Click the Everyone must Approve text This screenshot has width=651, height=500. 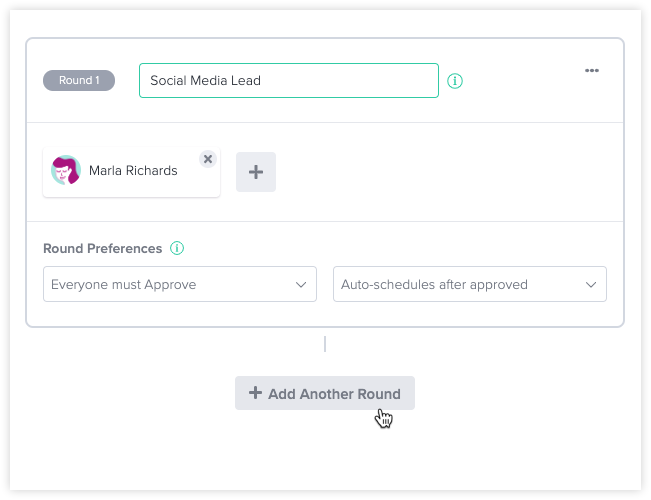point(123,285)
